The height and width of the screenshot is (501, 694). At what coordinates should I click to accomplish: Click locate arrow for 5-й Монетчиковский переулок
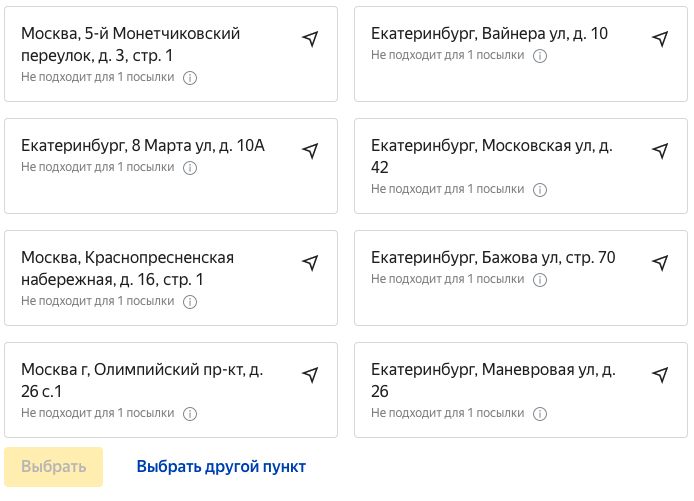pyautogui.click(x=310, y=39)
